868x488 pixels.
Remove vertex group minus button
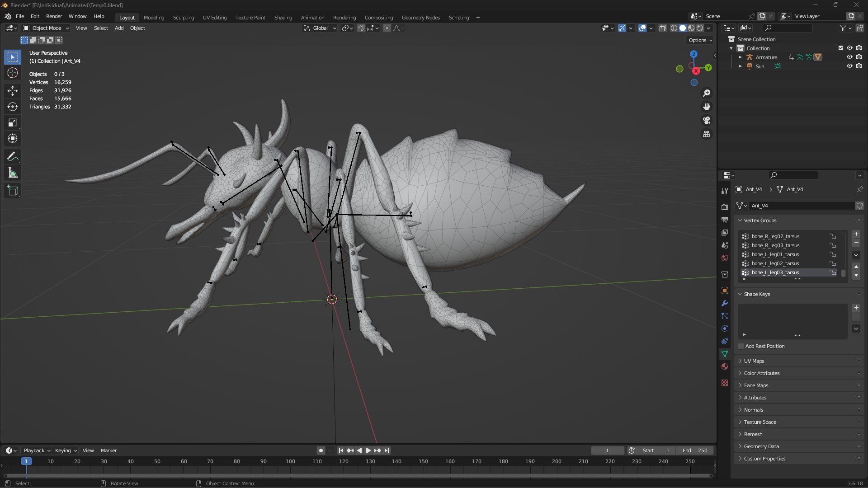(856, 243)
